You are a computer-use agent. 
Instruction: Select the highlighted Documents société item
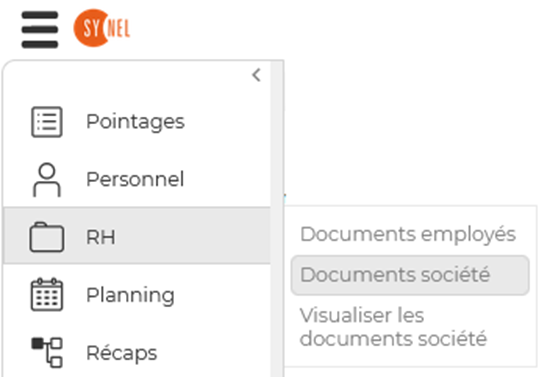click(410, 275)
